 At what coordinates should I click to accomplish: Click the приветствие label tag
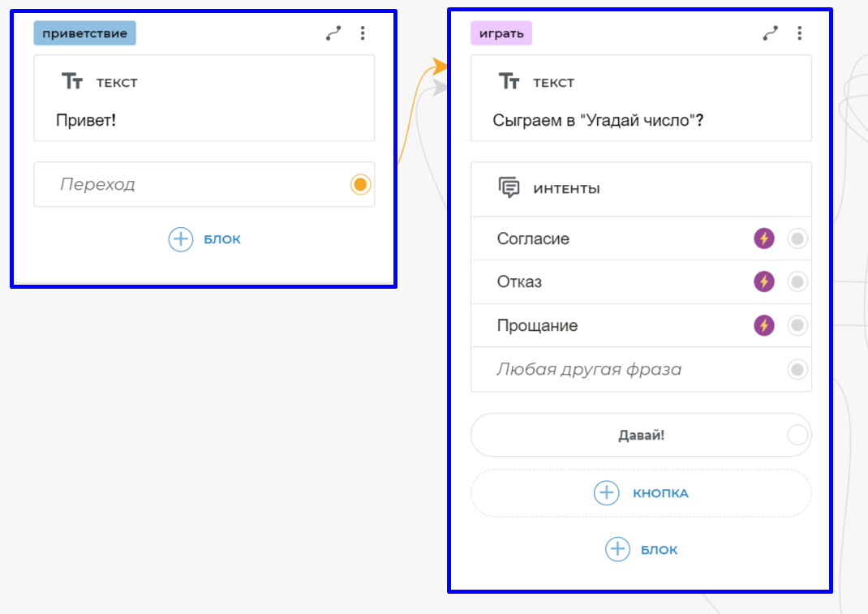tap(84, 33)
